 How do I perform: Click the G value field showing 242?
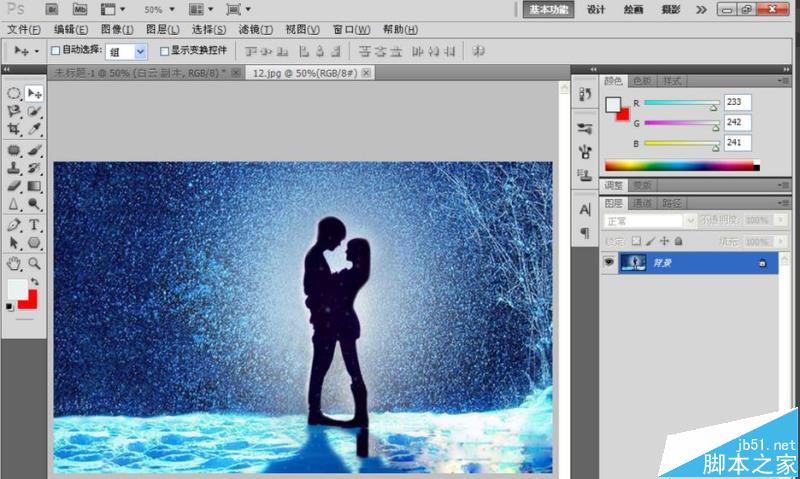(x=737, y=122)
